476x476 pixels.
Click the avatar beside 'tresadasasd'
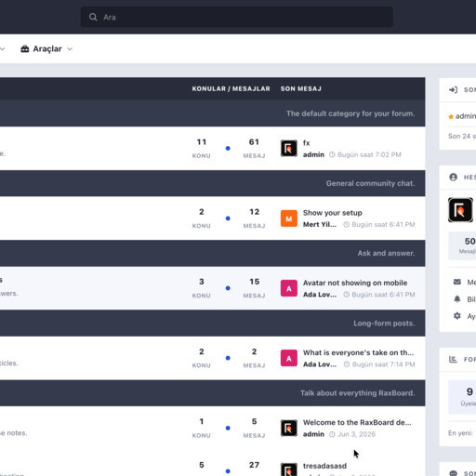point(289,469)
